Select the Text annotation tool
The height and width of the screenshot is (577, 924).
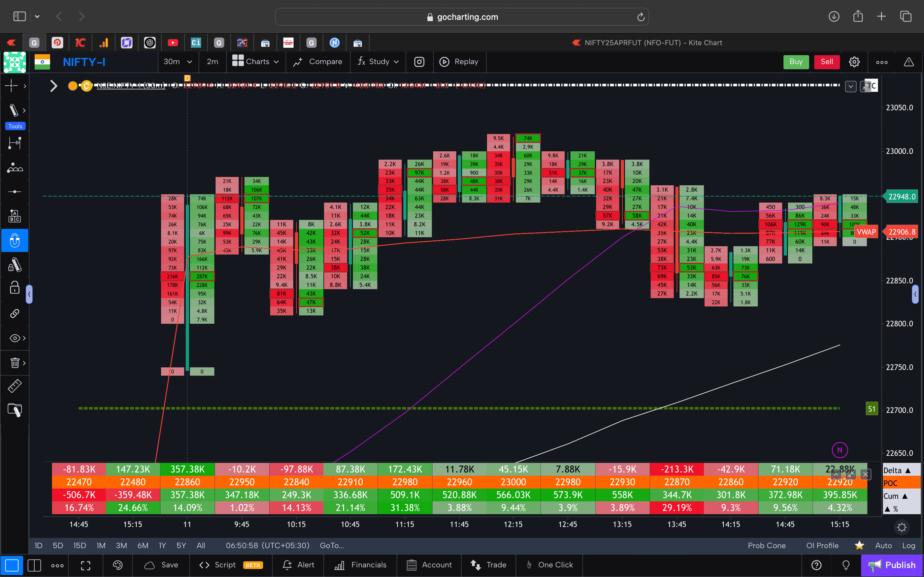[x=15, y=216]
